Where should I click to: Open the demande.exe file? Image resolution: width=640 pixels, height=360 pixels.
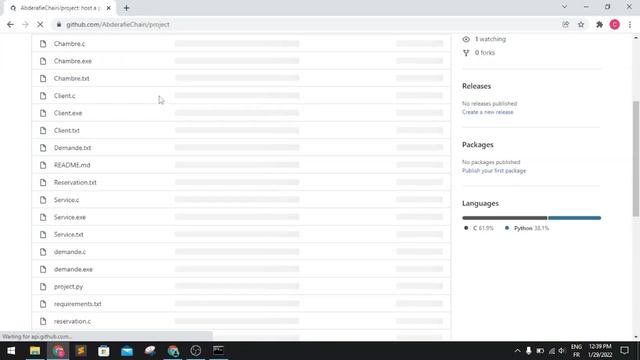(x=73, y=269)
